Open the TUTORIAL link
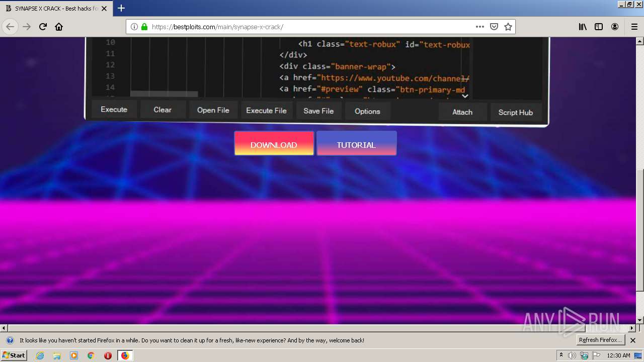644x362 pixels. click(356, 143)
